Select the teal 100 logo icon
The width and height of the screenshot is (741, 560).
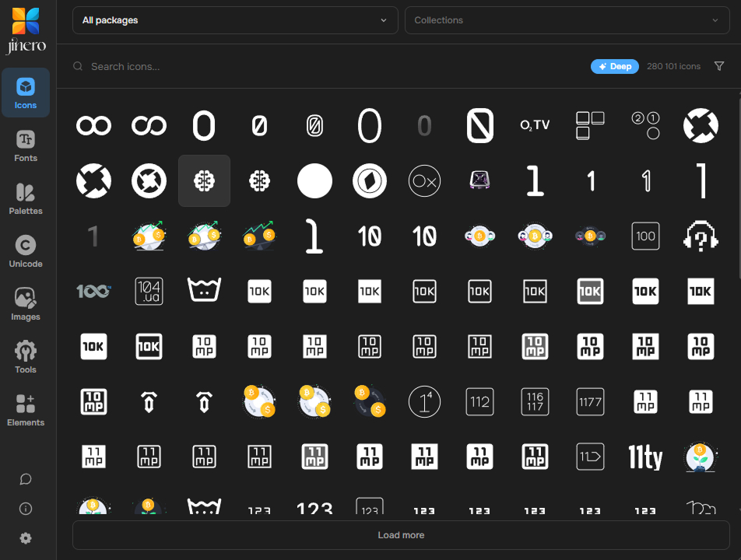click(x=93, y=292)
